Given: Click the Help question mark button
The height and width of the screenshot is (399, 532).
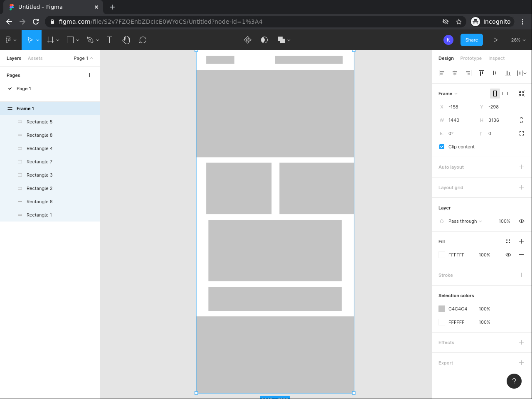Looking at the screenshot, I should click(x=514, y=381).
